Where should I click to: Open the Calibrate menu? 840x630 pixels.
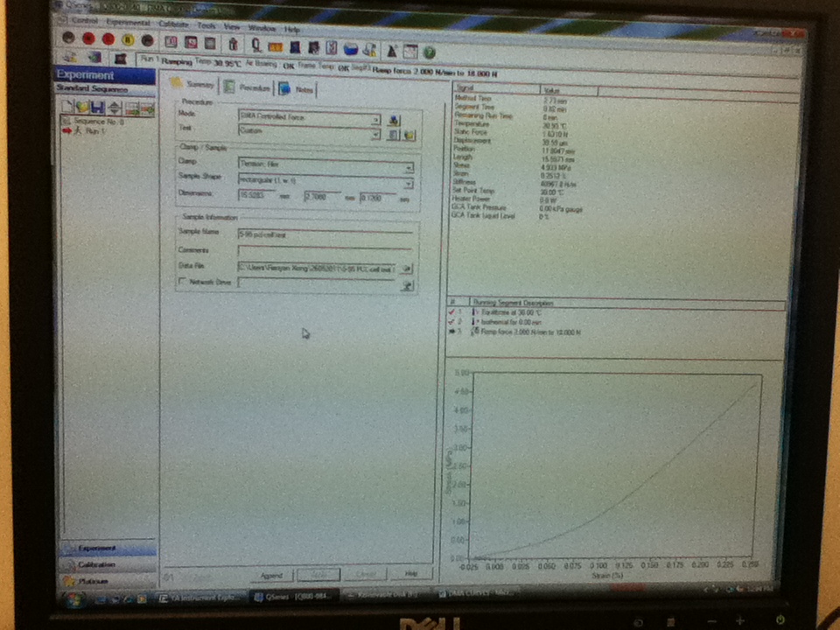(173, 24)
